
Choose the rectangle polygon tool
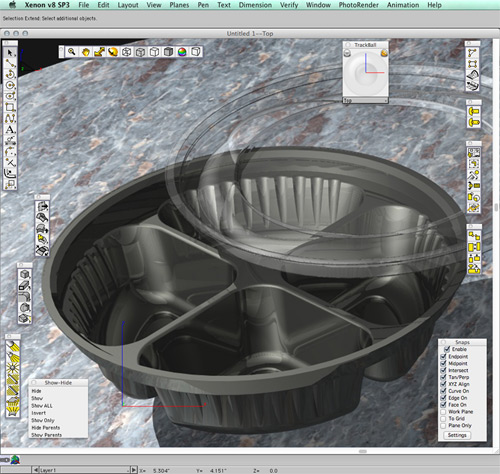10,107
